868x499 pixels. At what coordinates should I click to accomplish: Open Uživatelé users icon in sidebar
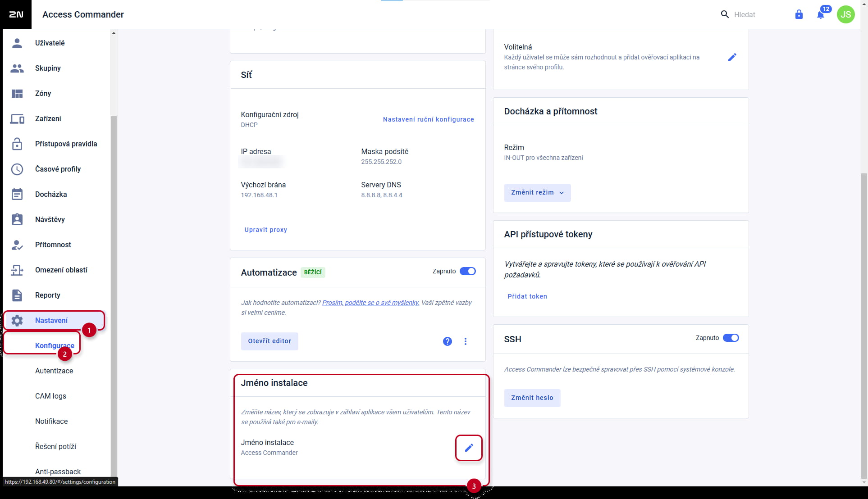tap(17, 43)
